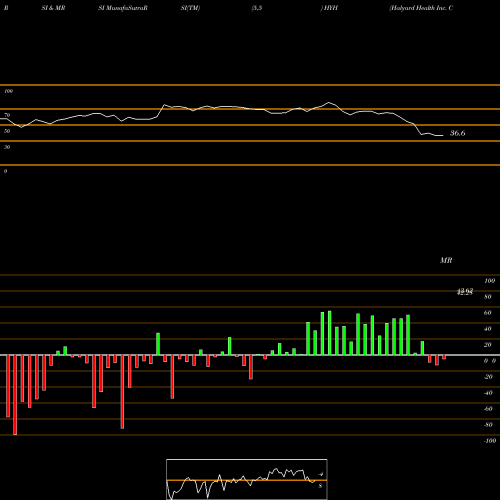500x500 pixels.
Task: Click the overlapping MR value near 80 level
Action: [x=465, y=292]
